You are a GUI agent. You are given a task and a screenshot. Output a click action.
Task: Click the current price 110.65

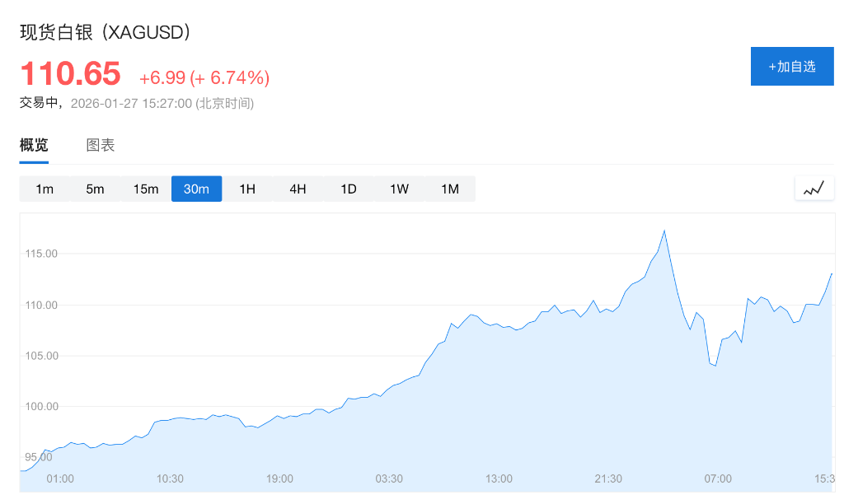(x=70, y=74)
